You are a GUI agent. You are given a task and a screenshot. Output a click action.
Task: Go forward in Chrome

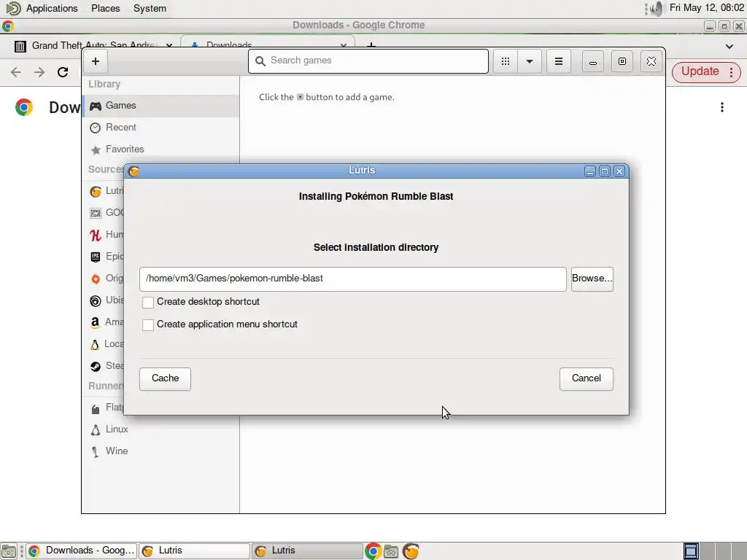click(x=39, y=72)
